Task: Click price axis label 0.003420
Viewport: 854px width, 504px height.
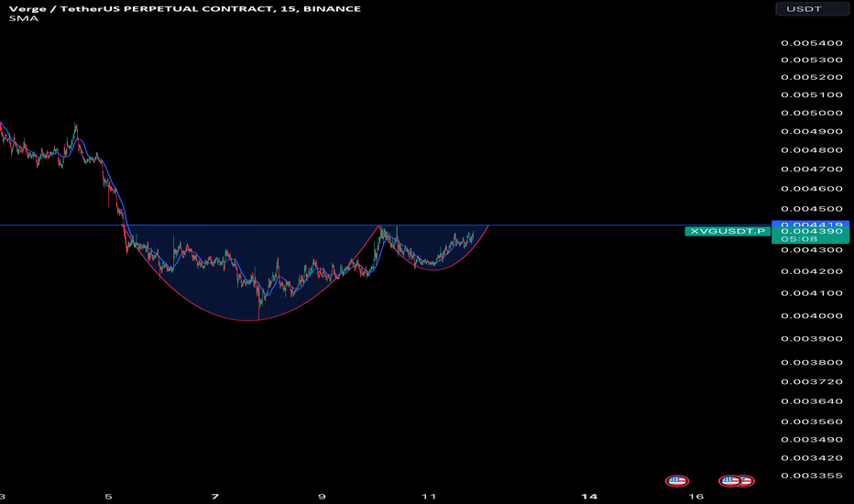Action: [x=812, y=458]
